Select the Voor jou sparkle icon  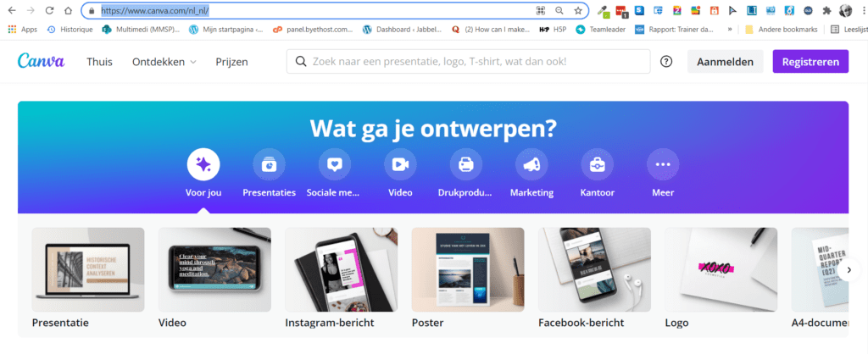coord(203,164)
